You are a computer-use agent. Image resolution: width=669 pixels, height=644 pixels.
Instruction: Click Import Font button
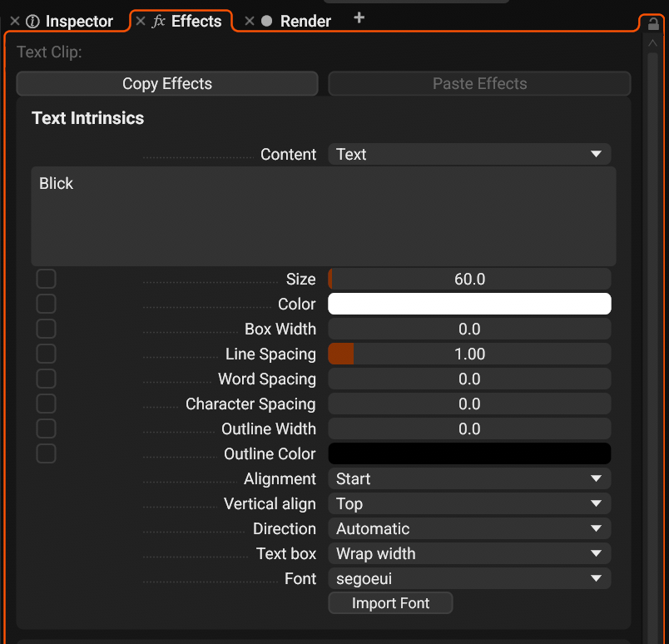click(390, 603)
